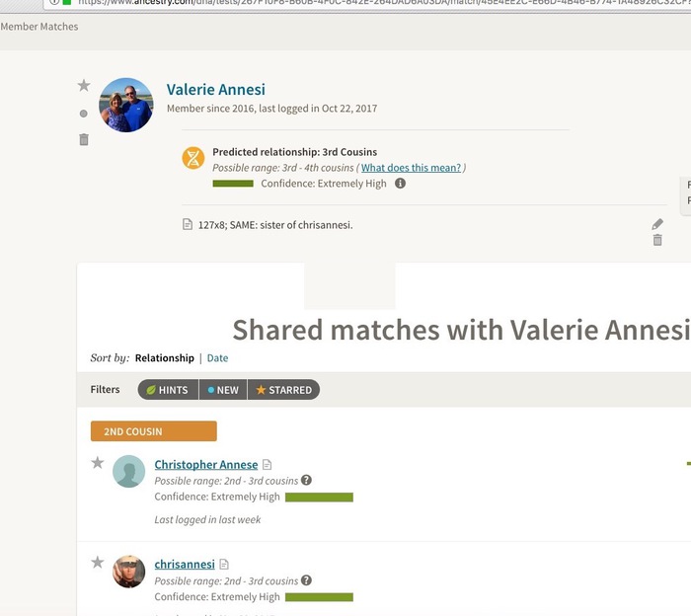Click the help icon by chrisannesi's possible range
The height and width of the screenshot is (616, 691).
pyautogui.click(x=306, y=580)
